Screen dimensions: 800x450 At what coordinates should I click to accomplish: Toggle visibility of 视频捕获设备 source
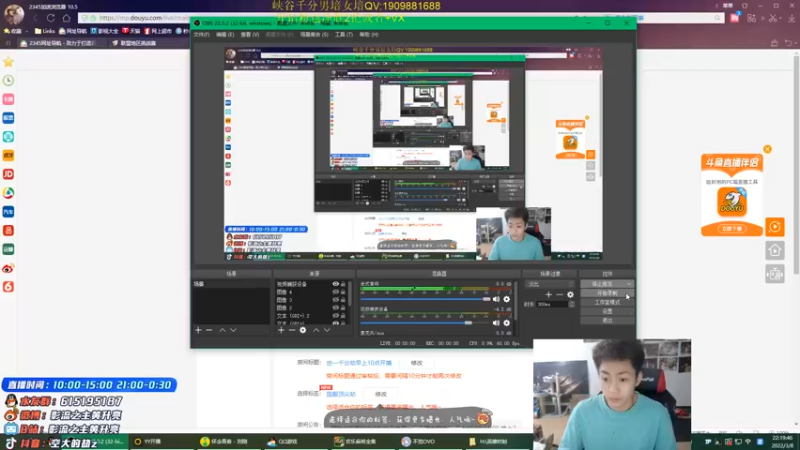[335, 284]
